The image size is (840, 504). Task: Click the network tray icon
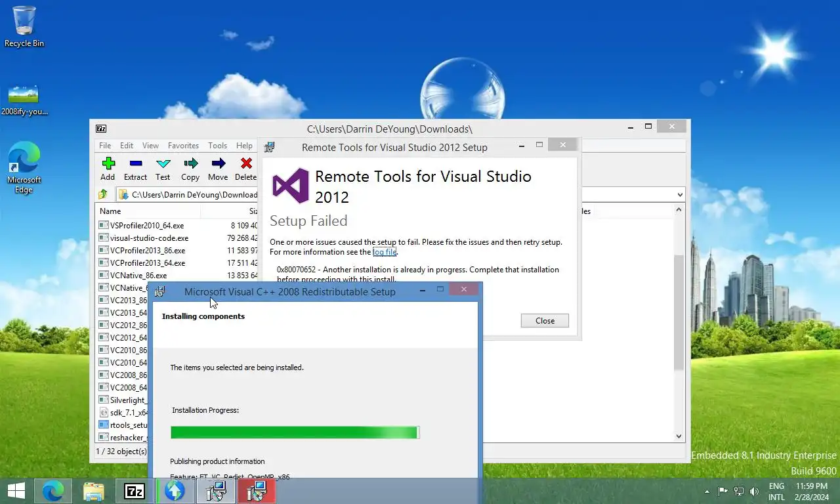[739, 491]
